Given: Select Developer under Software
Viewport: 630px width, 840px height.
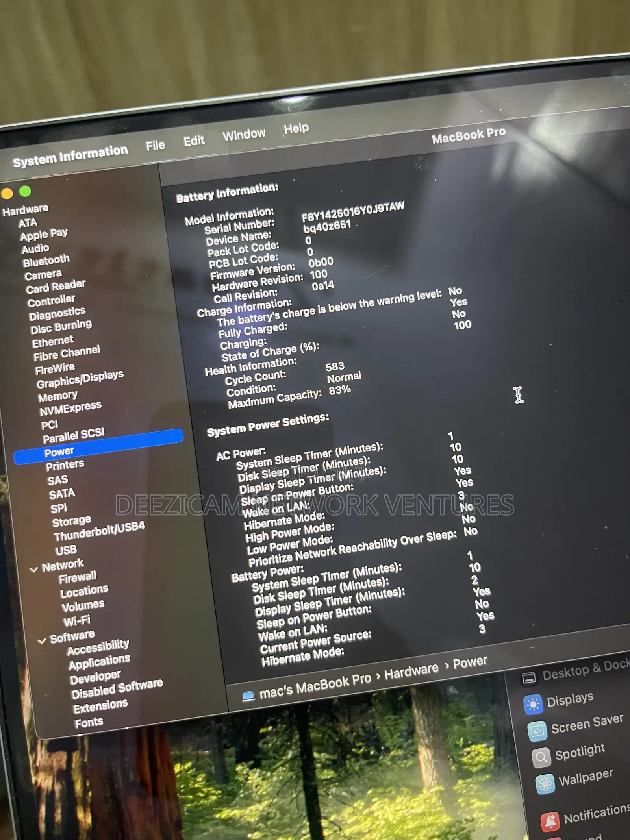Looking at the screenshot, I should [95, 677].
